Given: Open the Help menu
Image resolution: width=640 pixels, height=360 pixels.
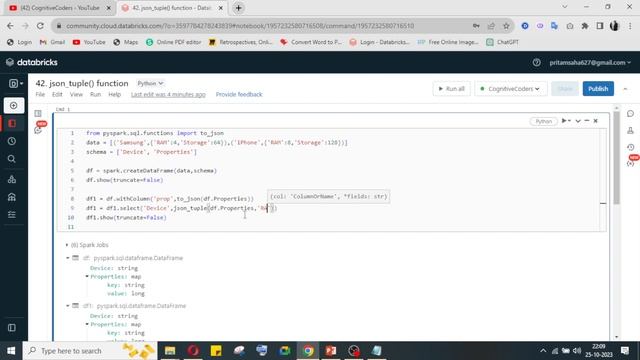Looking at the screenshot, I should pos(114,94).
